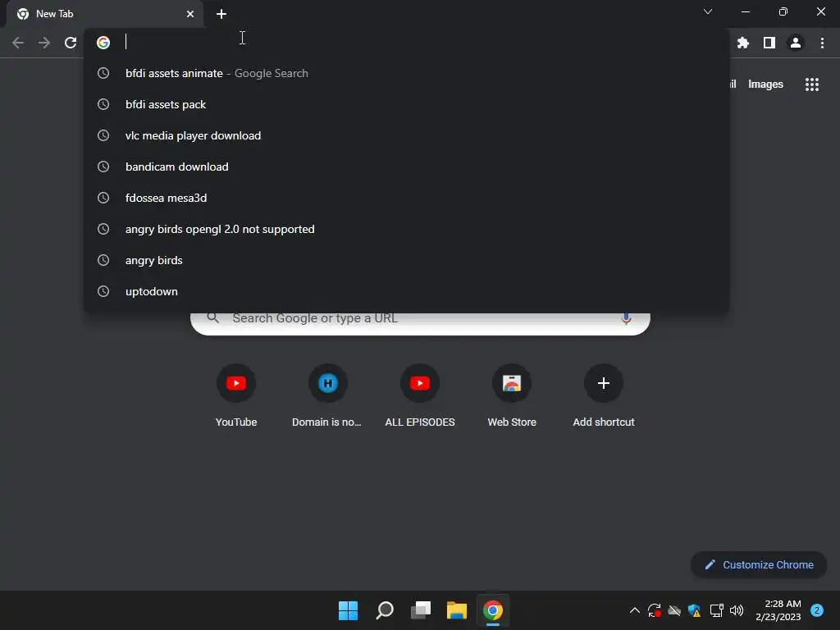
Task: Select the New Tab tab
Action: point(105,14)
